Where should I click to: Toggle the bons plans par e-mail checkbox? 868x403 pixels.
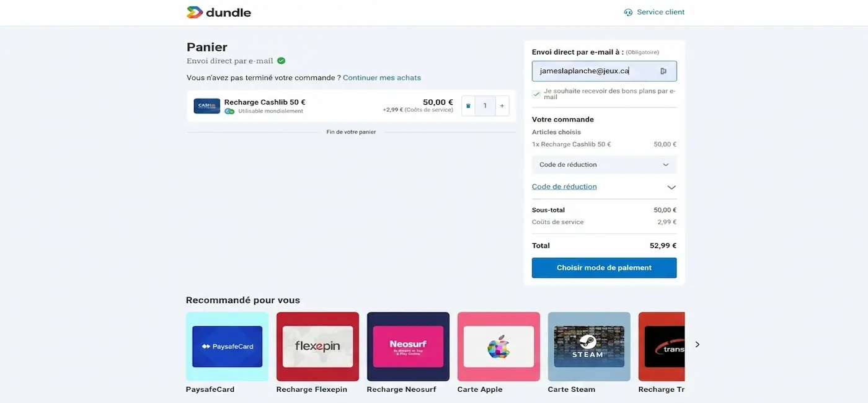(x=536, y=94)
